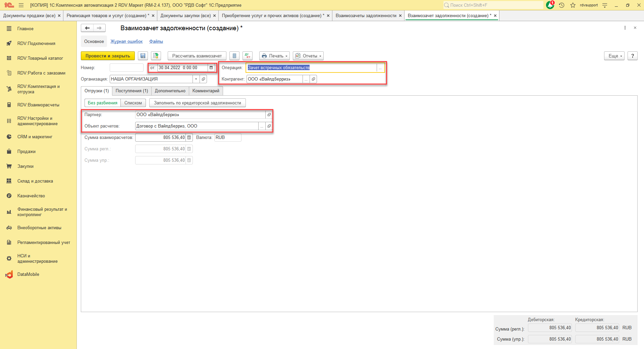The height and width of the screenshot is (349, 644).
Task: Open the calendar picker for the date field
Action: (211, 68)
